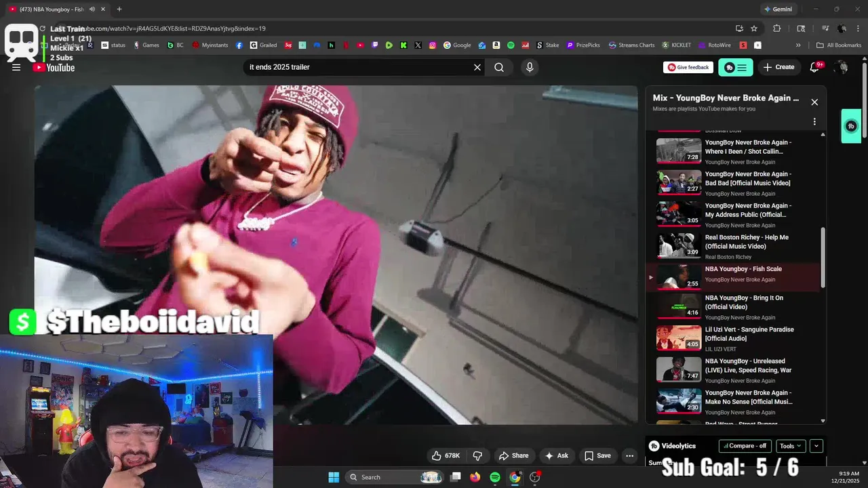Open the Windows Start menu
Viewport: 868px width, 488px height.
coord(334,477)
